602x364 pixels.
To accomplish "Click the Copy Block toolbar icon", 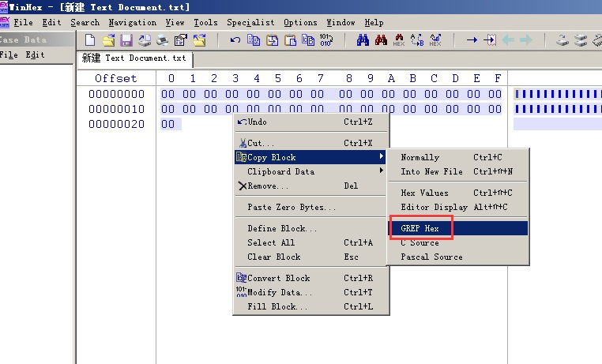I will [254, 40].
